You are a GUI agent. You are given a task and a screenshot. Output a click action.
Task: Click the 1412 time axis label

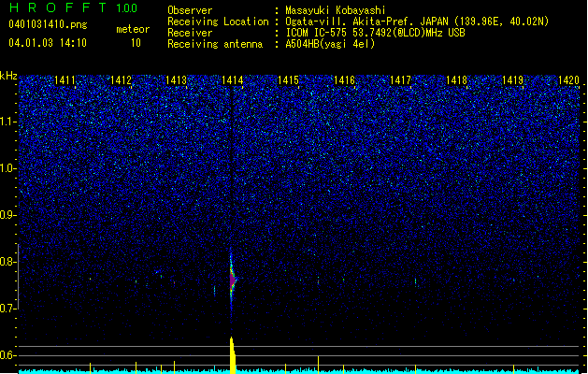[121, 80]
